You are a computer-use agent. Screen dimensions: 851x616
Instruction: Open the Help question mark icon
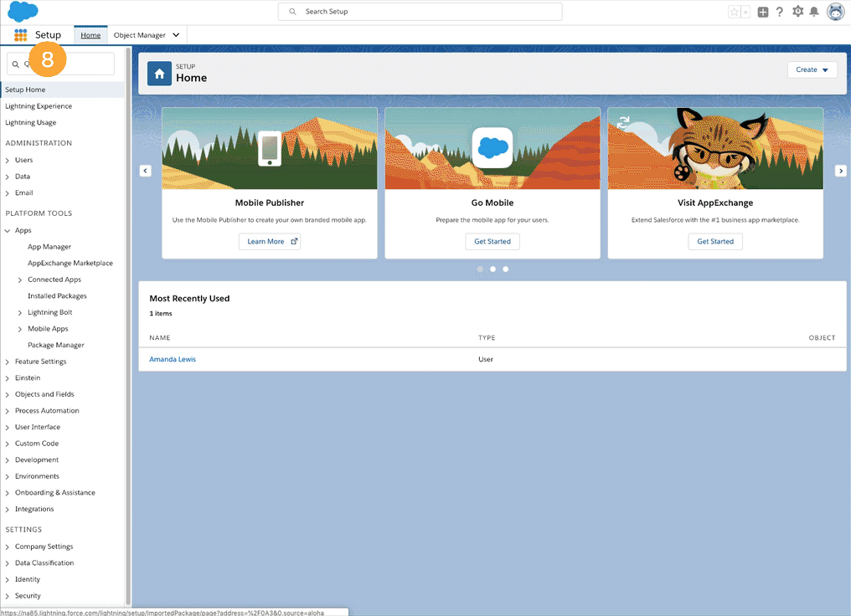pos(779,12)
